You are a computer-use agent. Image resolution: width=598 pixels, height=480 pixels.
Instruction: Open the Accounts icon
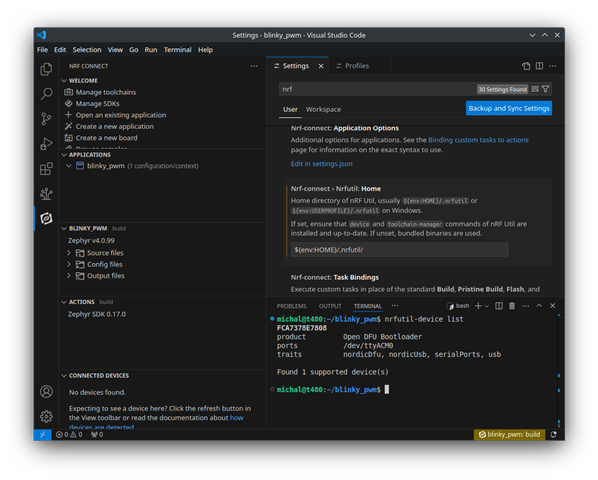pos(46,392)
